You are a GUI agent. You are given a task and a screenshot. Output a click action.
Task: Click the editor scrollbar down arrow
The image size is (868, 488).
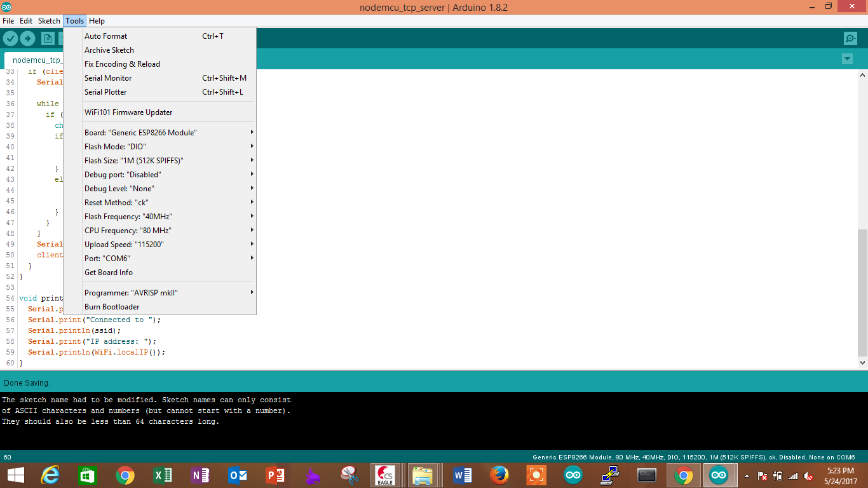click(862, 363)
